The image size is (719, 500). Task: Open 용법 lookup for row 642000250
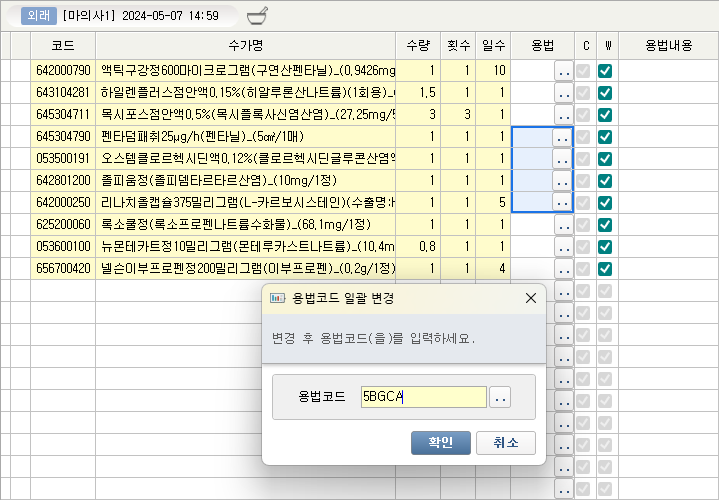pyautogui.click(x=563, y=203)
